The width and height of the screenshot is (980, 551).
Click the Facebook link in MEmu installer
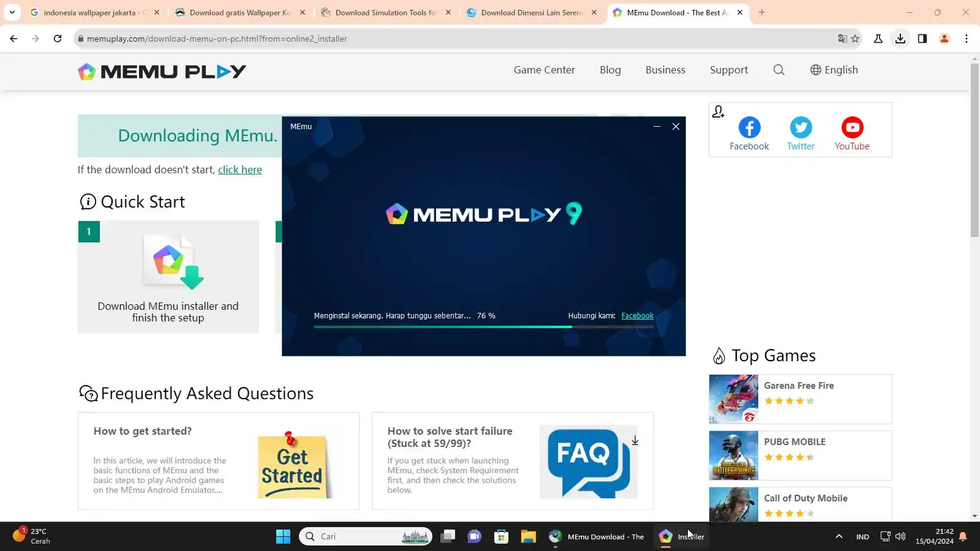click(637, 316)
